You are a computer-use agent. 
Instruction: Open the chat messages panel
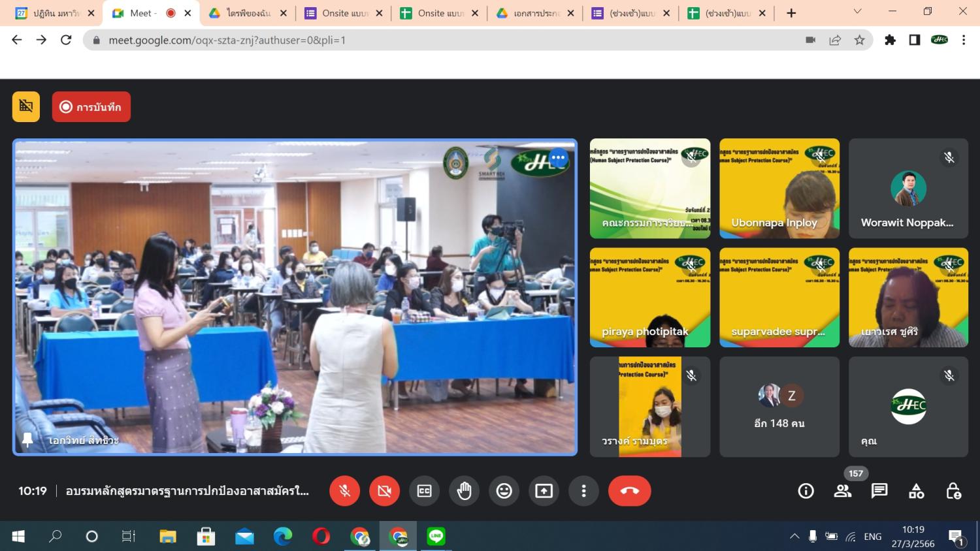point(879,491)
